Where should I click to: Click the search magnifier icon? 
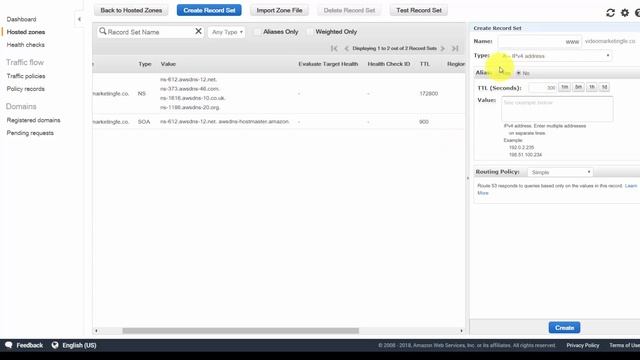pyautogui.click(x=102, y=31)
